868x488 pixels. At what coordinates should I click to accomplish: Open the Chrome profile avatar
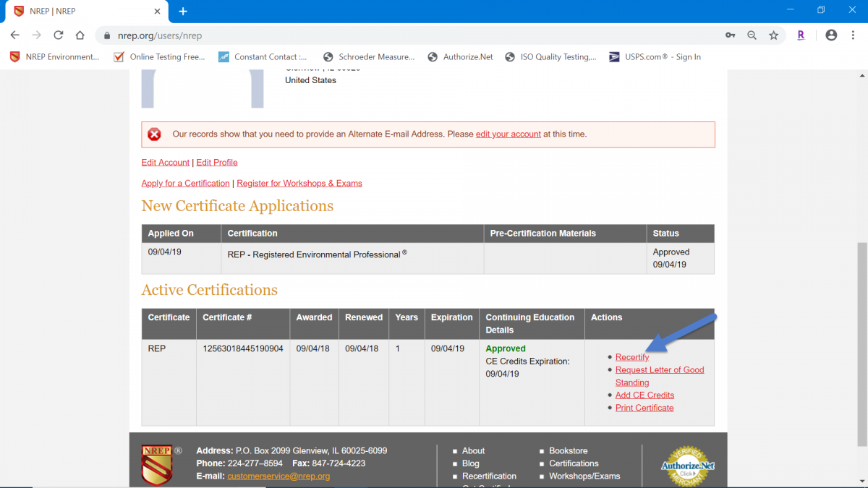831,35
